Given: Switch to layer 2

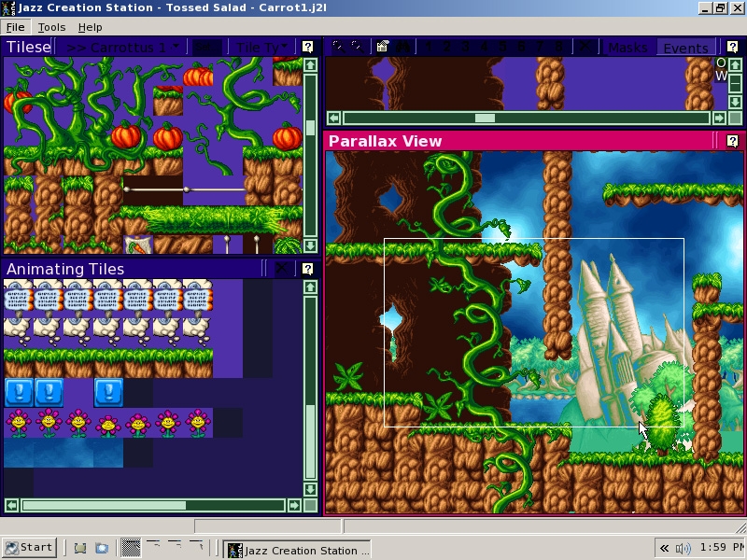Looking at the screenshot, I should tap(447, 47).
